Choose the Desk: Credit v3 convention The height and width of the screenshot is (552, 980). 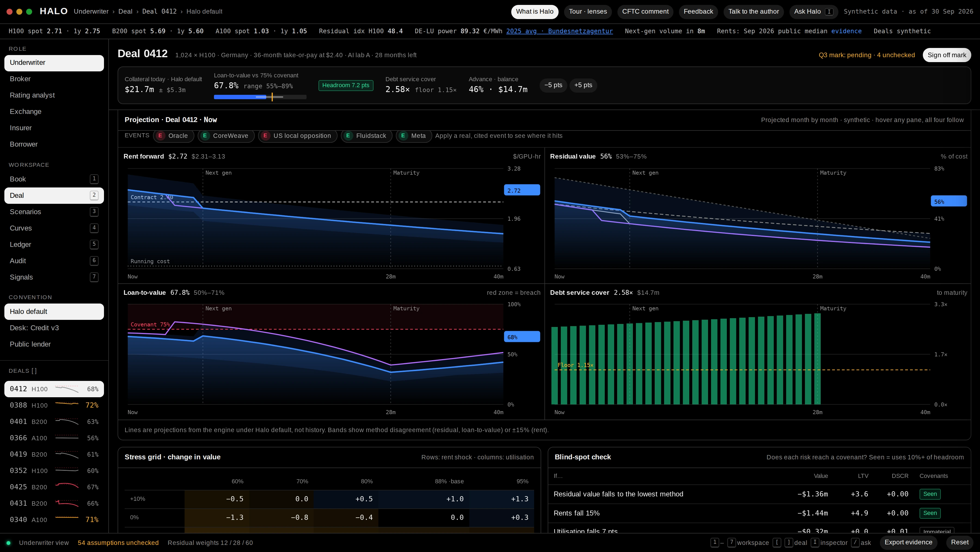pyautogui.click(x=54, y=328)
